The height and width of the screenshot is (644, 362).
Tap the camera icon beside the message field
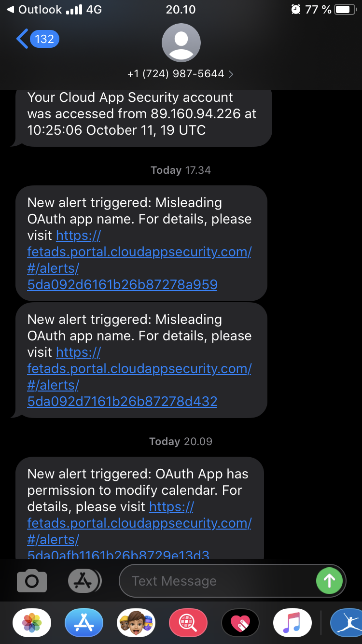pyautogui.click(x=32, y=581)
